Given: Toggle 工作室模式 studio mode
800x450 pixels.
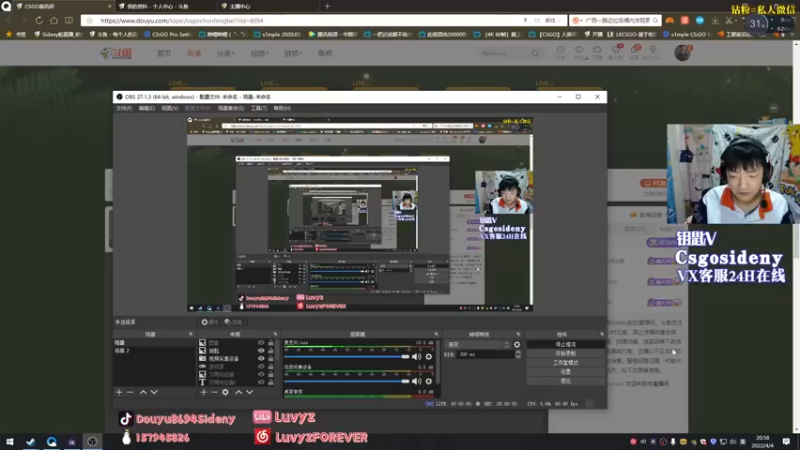Looking at the screenshot, I should [x=565, y=363].
